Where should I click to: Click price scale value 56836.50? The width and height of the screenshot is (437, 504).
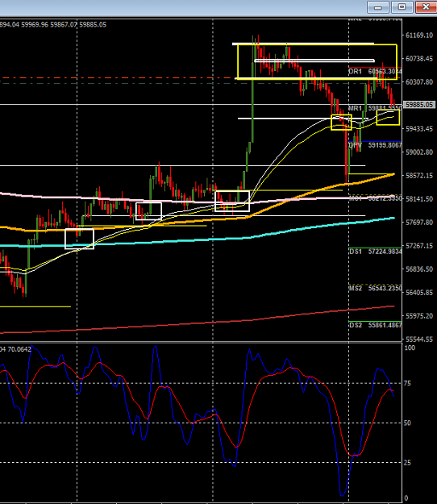pyautogui.click(x=419, y=269)
